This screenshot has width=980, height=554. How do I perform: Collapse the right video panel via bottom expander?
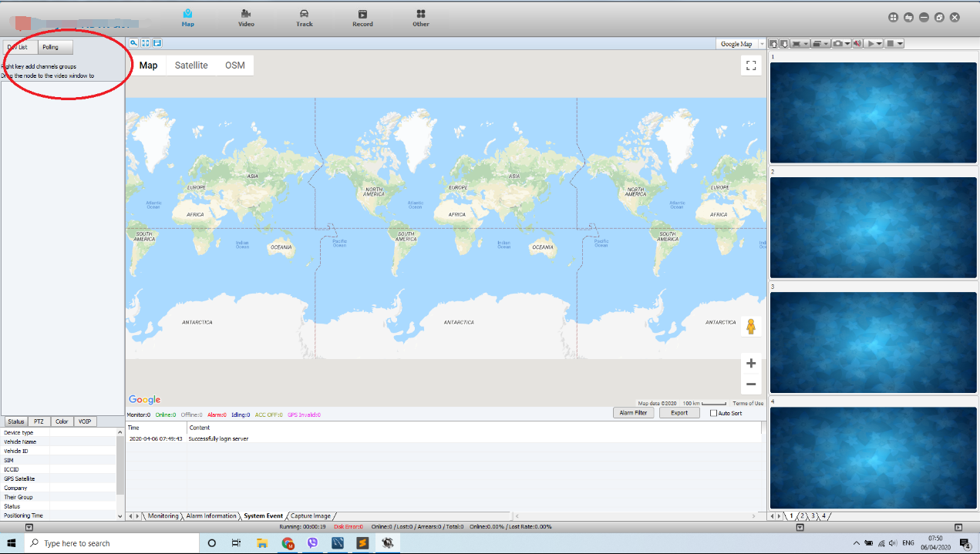(x=958, y=527)
